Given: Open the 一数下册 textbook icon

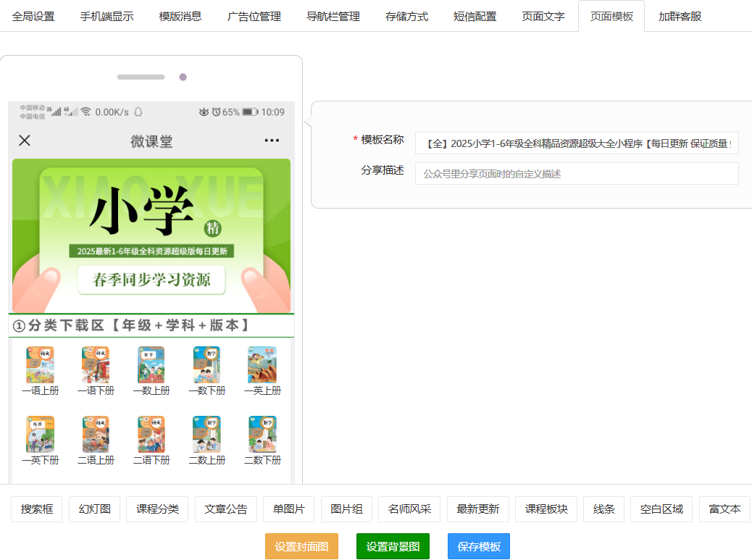Looking at the screenshot, I should tap(206, 364).
